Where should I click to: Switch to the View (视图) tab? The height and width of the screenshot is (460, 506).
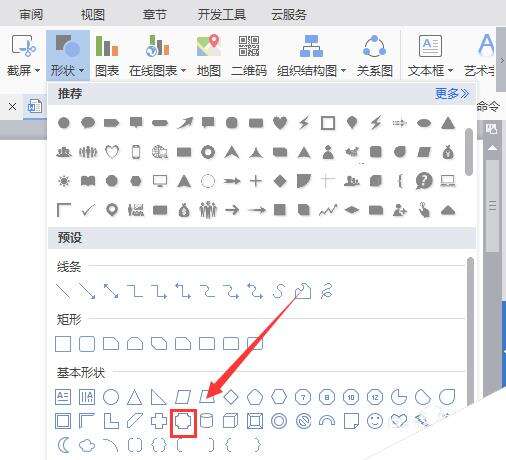93,15
